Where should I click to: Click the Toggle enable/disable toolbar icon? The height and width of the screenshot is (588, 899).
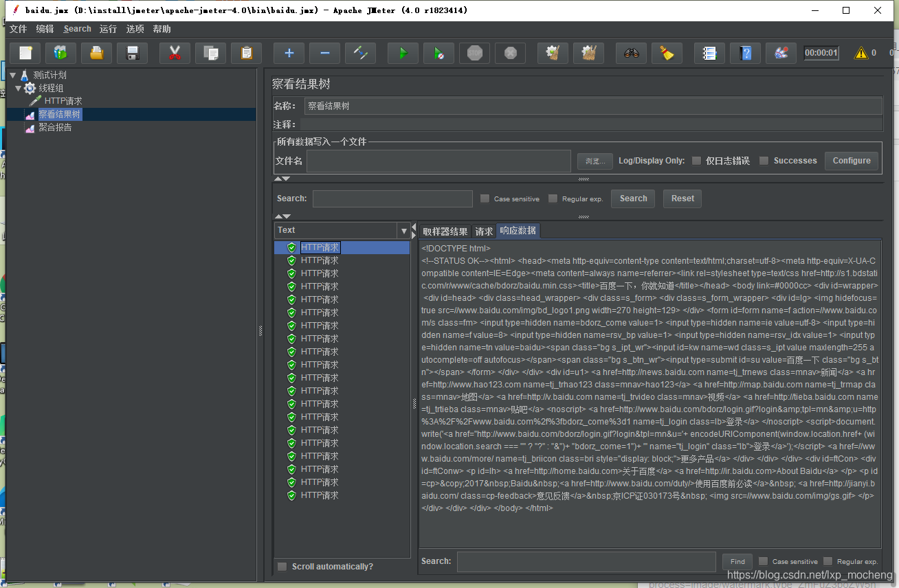point(360,53)
